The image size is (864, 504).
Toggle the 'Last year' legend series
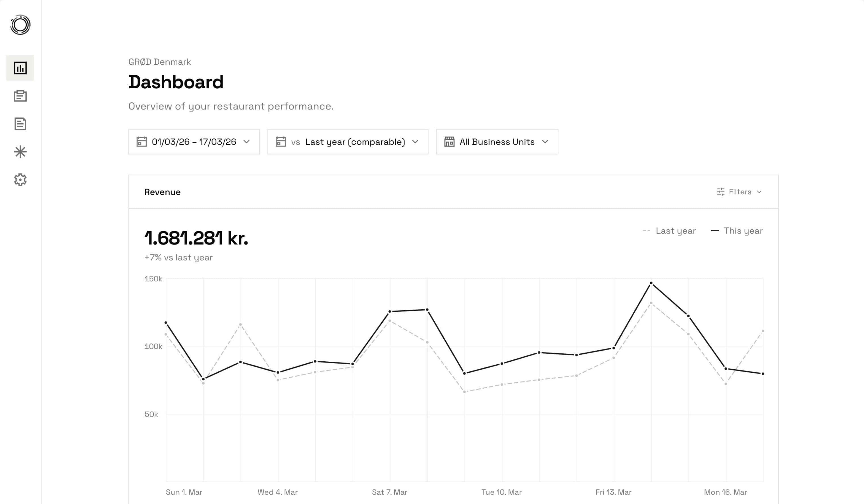point(669,231)
